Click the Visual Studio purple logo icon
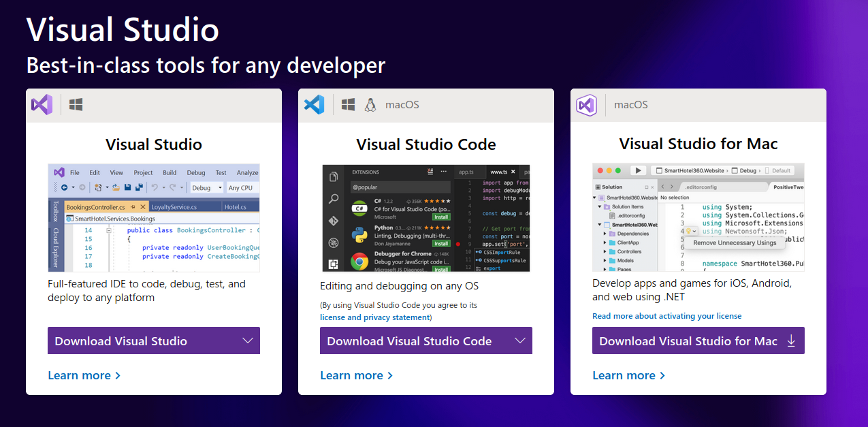This screenshot has height=427, width=868. [x=41, y=104]
